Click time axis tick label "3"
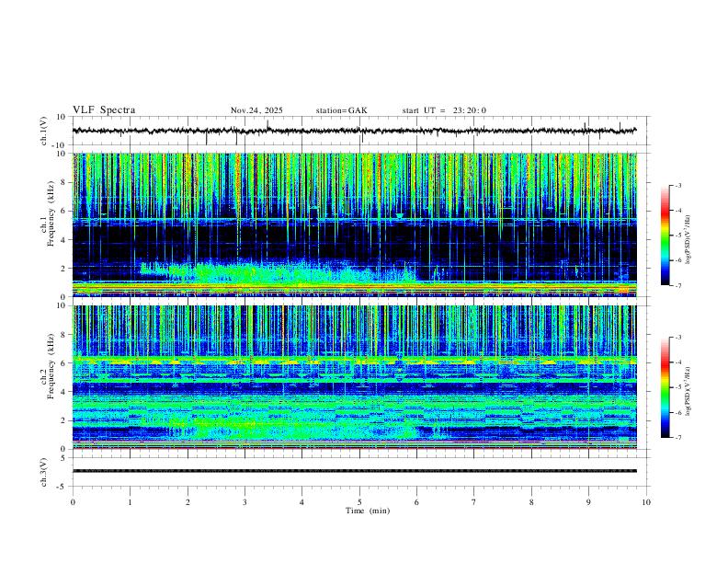The image size is (728, 563). click(245, 502)
